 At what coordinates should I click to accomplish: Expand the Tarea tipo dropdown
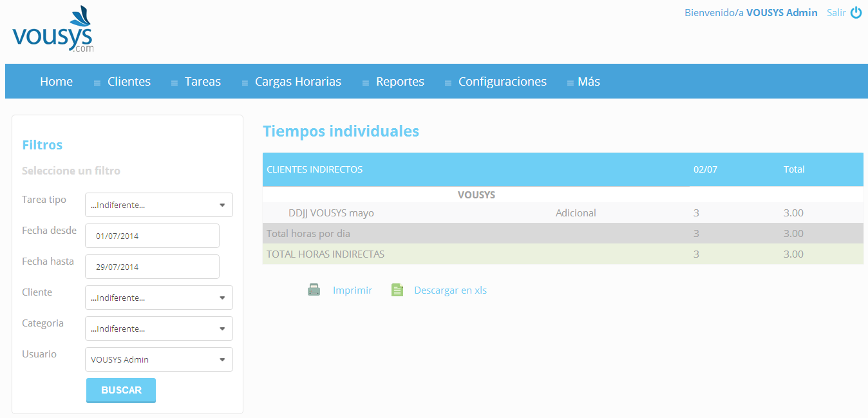coord(159,205)
